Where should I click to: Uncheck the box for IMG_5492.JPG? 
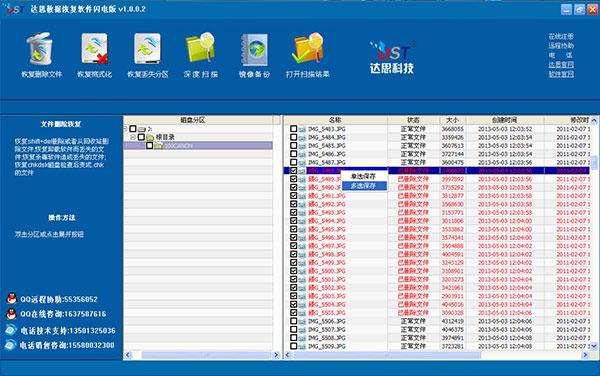tap(293, 204)
